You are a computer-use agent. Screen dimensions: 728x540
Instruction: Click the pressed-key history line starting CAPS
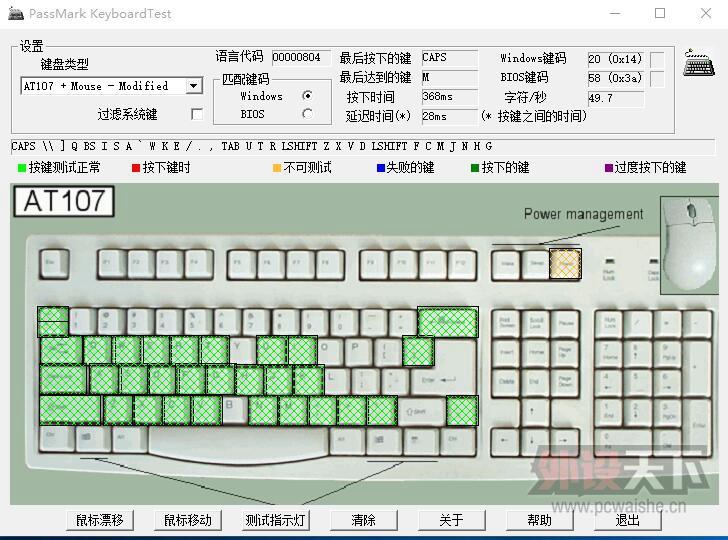point(363,146)
